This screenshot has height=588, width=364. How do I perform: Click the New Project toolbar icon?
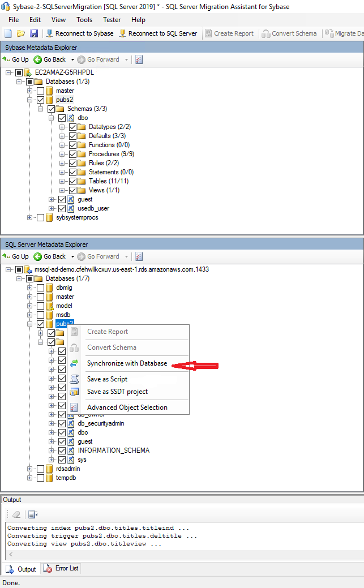pyautogui.click(x=8, y=33)
